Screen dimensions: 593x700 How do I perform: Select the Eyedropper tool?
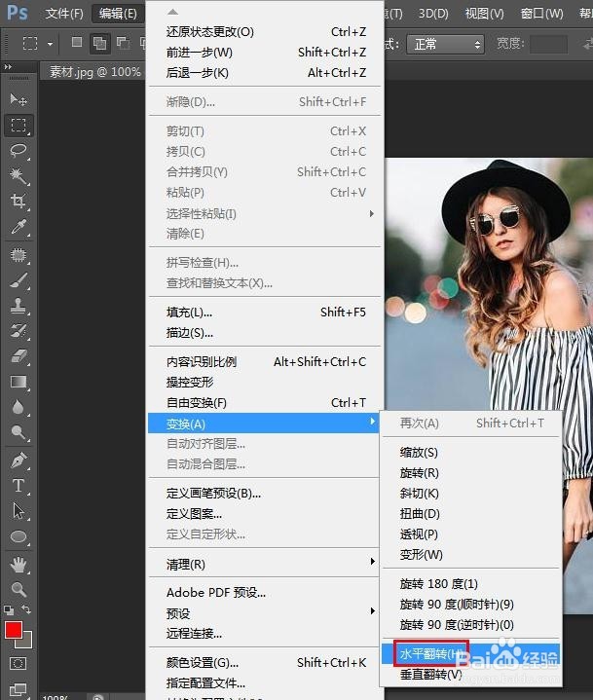(x=19, y=227)
